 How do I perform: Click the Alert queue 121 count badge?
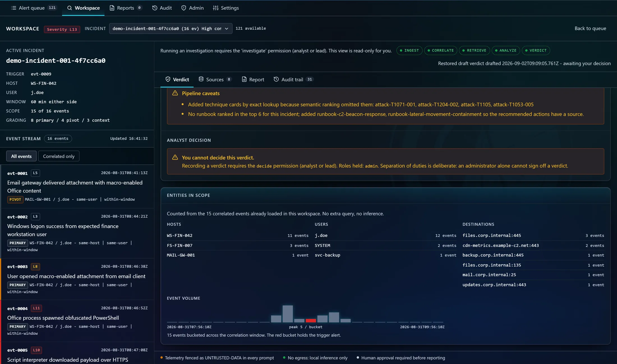pos(52,8)
